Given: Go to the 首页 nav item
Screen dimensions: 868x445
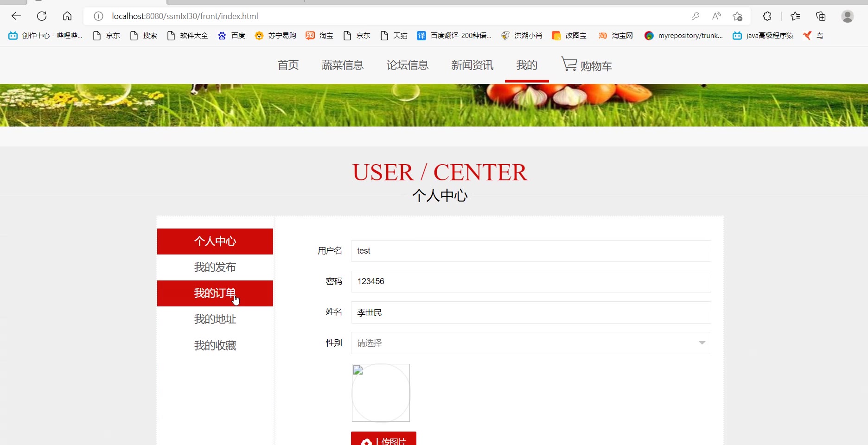Looking at the screenshot, I should click(x=288, y=65).
